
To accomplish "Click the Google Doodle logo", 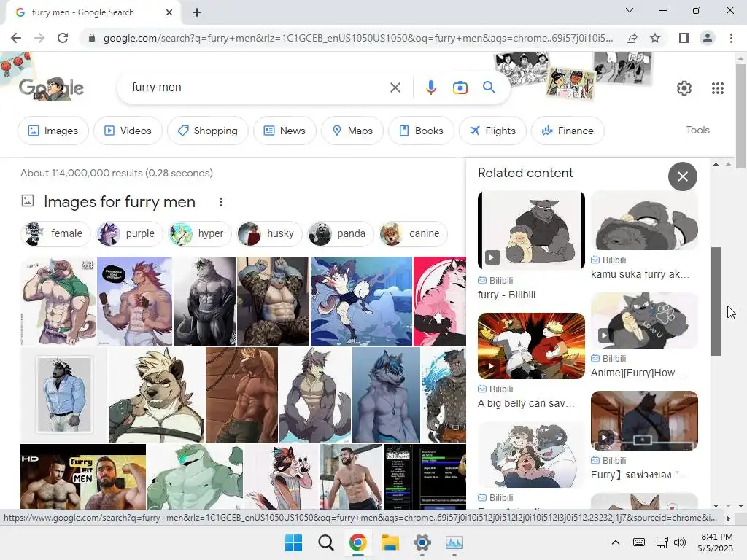I will tap(51, 88).
